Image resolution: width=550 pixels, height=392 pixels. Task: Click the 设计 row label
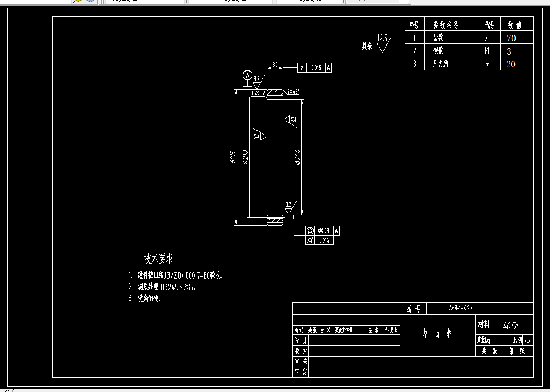[x=300, y=341]
